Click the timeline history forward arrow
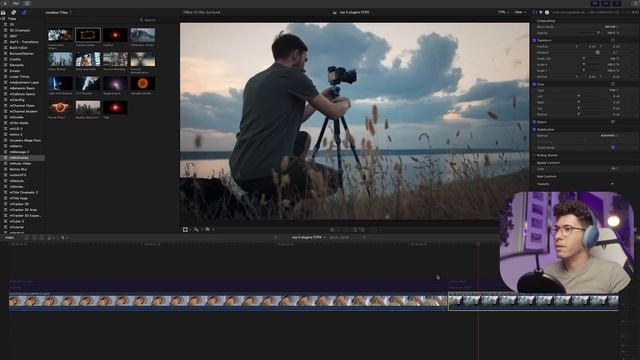Image resolution: width=640 pixels, height=360 pixels. pyautogui.click(x=364, y=237)
